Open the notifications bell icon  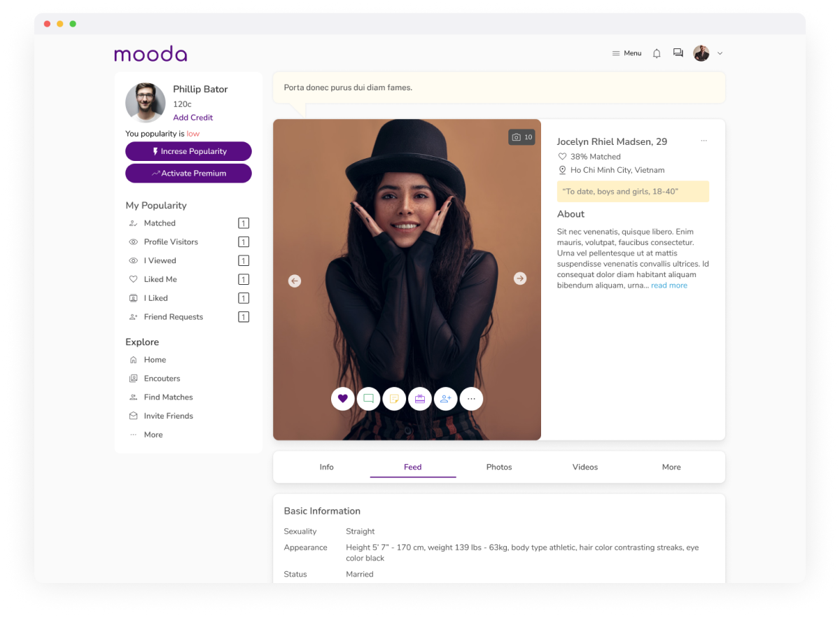click(657, 53)
